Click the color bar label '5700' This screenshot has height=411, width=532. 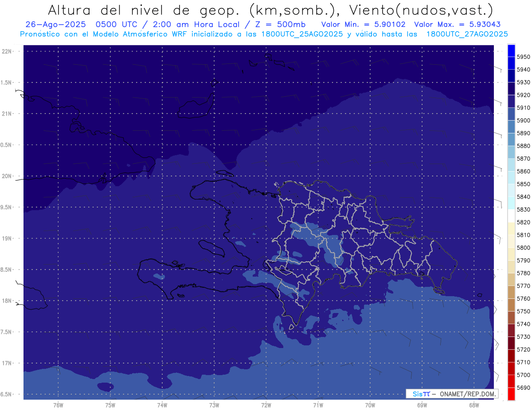[523, 375]
